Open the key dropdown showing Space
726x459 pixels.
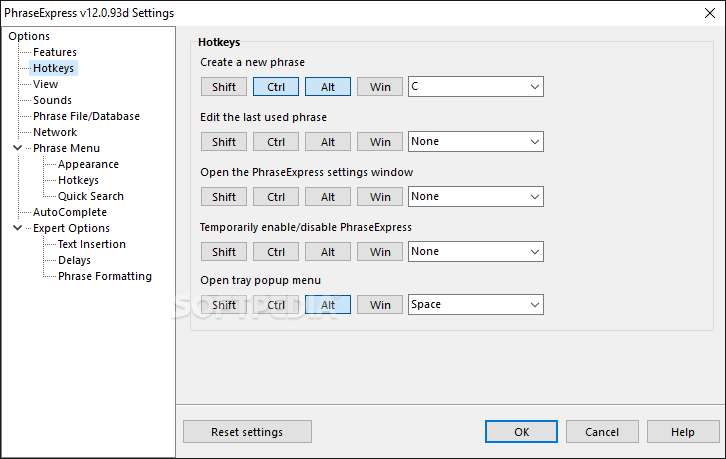point(476,305)
